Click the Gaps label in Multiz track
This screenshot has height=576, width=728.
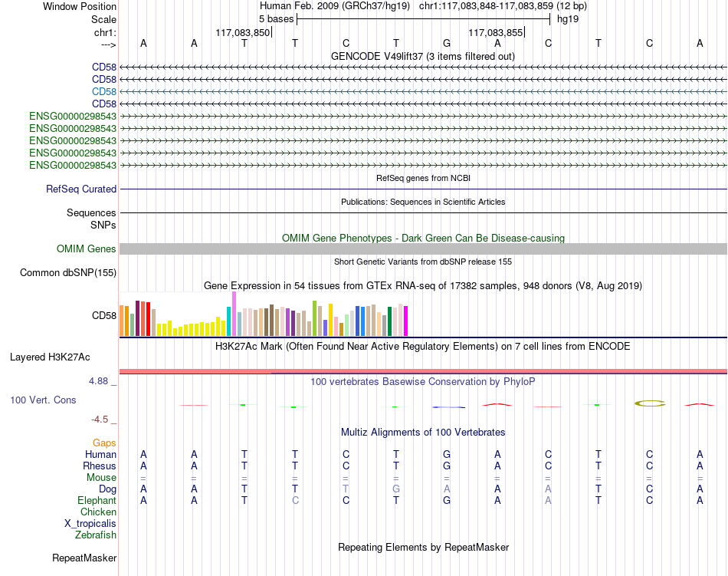point(104,443)
